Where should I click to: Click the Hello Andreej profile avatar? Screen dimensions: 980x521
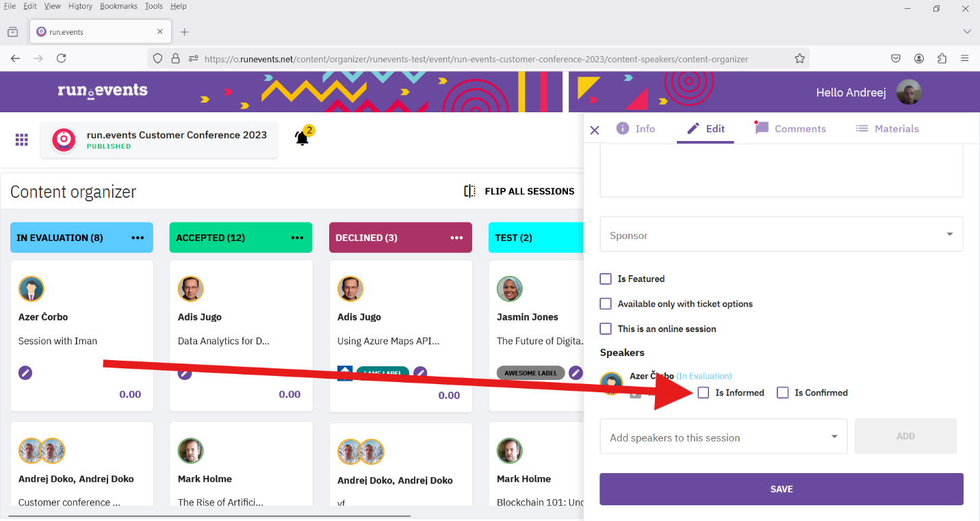point(909,92)
